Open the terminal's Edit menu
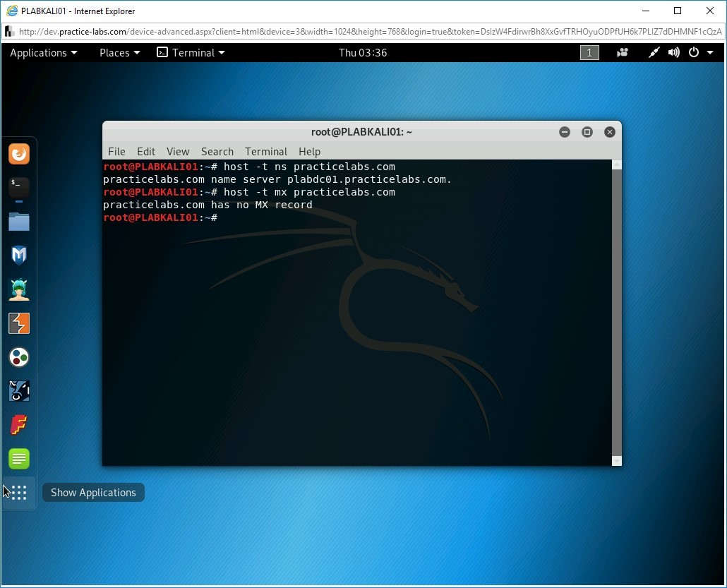Viewport: 727px width, 588px height. 146,152
